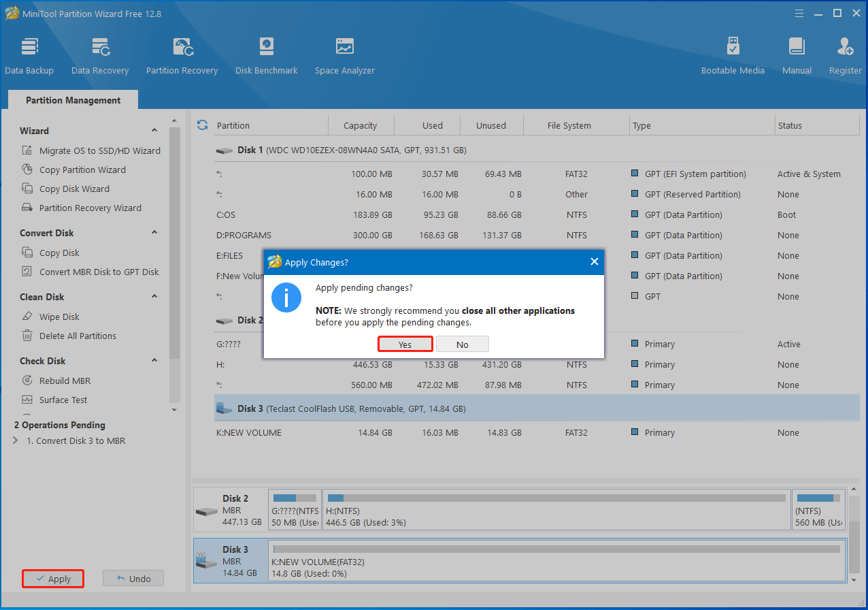Select the 560.00 MB Primary partition row
Image resolution: width=868 pixels, height=610 pixels.
(x=537, y=385)
